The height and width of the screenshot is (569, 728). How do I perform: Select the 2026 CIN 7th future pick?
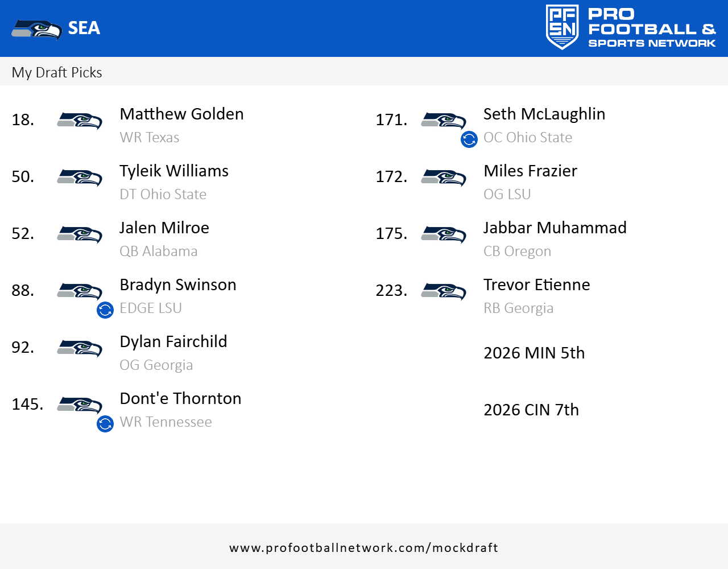531,410
